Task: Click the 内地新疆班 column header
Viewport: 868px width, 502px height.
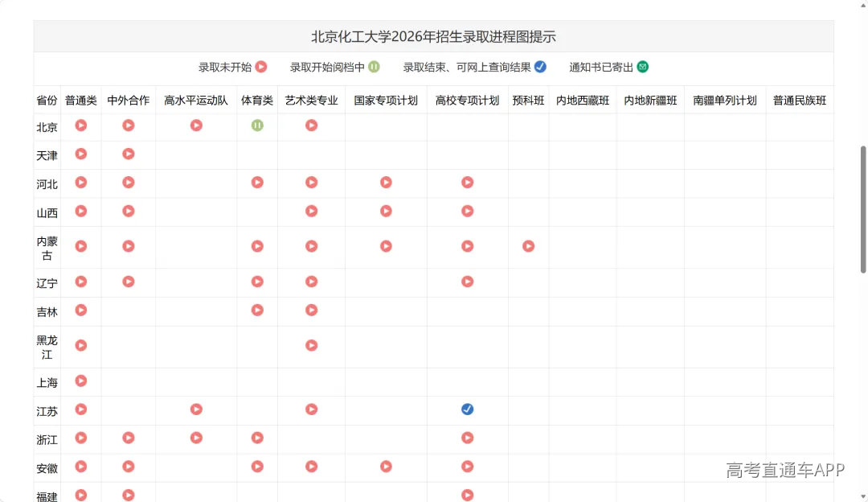Action: pos(650,101)
